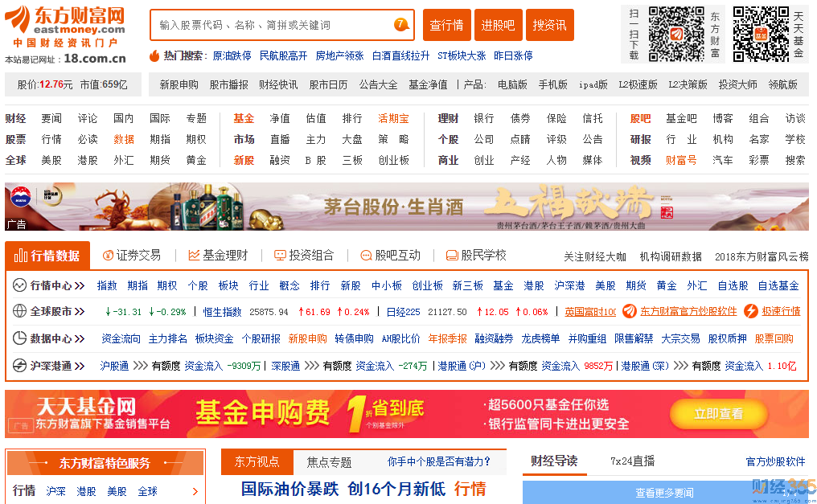This screenshot has height=504, width=817.
Task: Open 证券交易 via its yen coin icon
Action: (x=108, y=255)
